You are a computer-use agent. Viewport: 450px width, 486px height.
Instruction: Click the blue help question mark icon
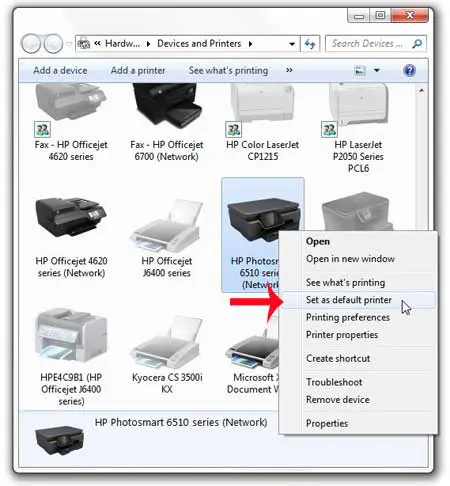pyautogui.click(x=409, y=70)
